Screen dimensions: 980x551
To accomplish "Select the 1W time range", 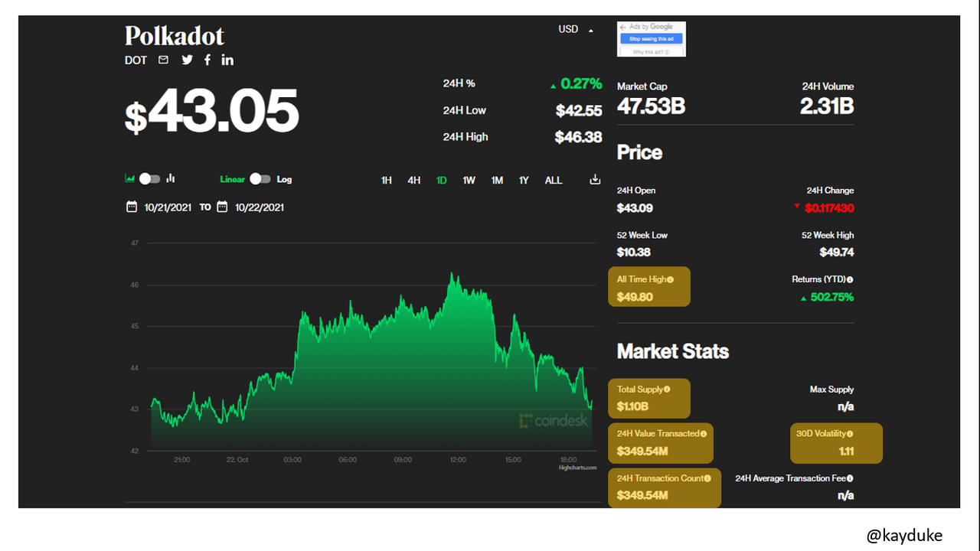I will pos(469,180).
